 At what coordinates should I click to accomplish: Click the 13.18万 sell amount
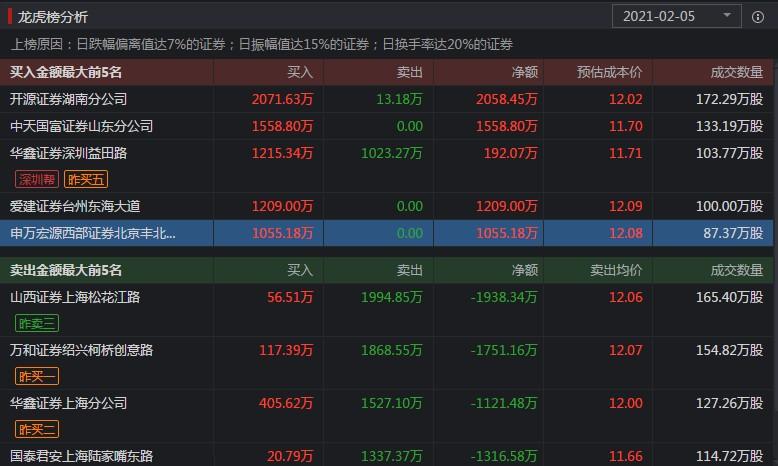[399, 99]
